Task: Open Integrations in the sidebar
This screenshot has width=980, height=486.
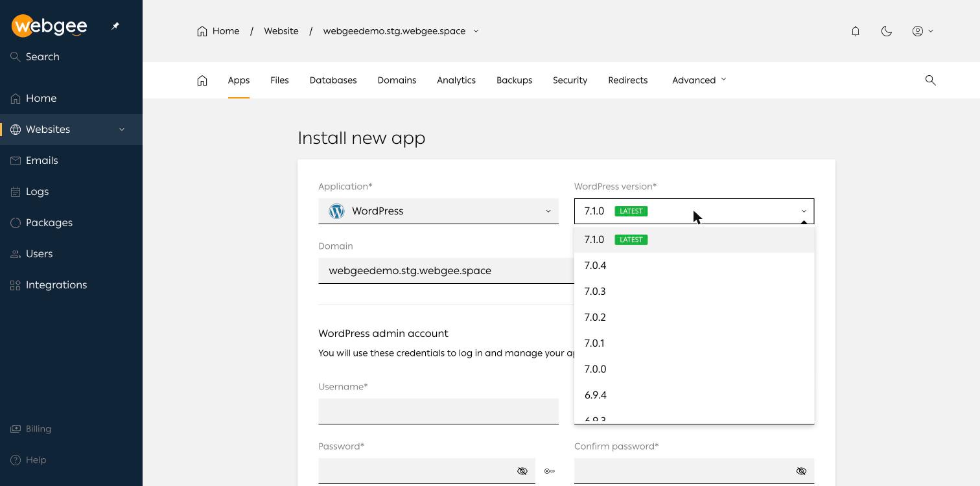Action: tap(71, 285)
